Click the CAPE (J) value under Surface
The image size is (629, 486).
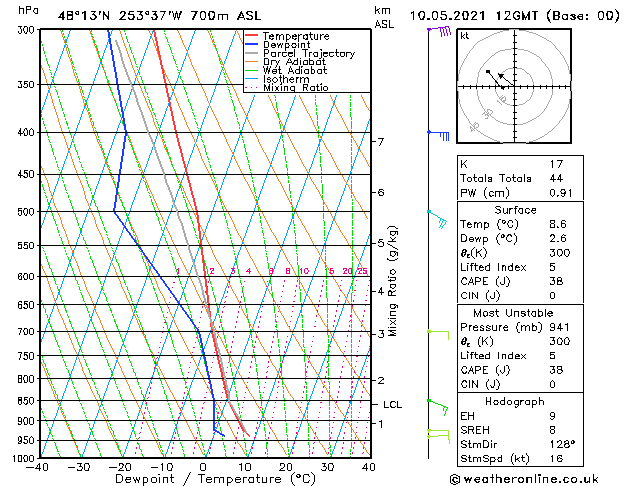coord(556,281)
